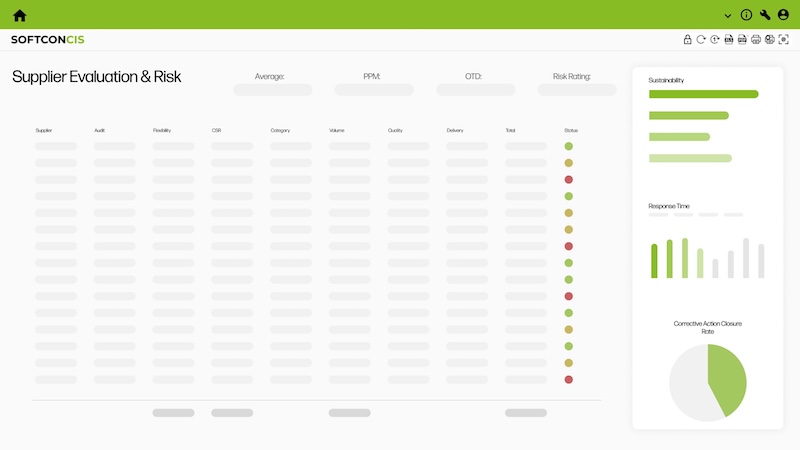Click the plain refresh arrow icon
Viewport: 800px width, 450px height.
click(x=701, y=39)
